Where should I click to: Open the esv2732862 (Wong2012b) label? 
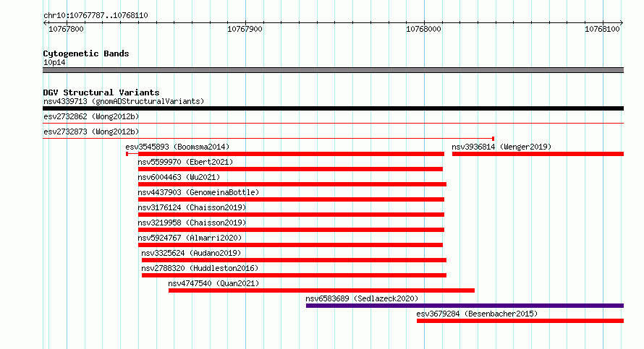[91, 116]
